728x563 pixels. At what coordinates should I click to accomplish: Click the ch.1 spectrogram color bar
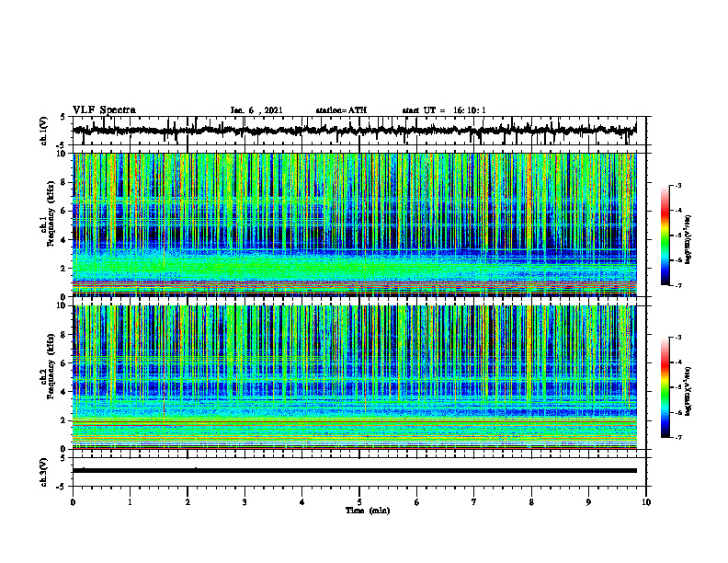(665, 236)
